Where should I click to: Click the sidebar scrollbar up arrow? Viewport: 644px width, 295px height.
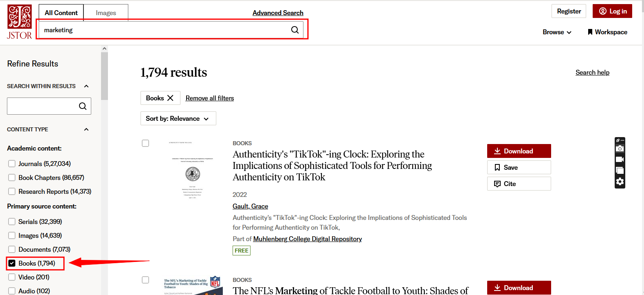[104, 49]
